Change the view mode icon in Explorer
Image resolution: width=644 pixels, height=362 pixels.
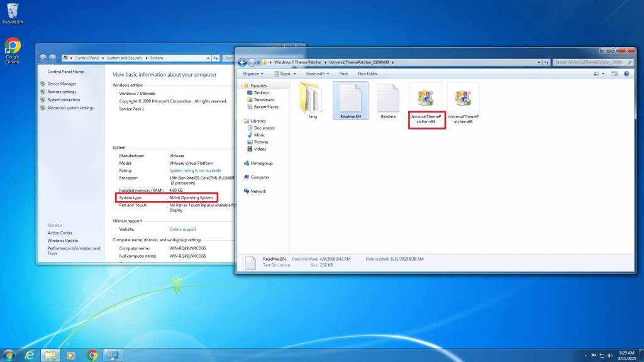tap(596, 74)
